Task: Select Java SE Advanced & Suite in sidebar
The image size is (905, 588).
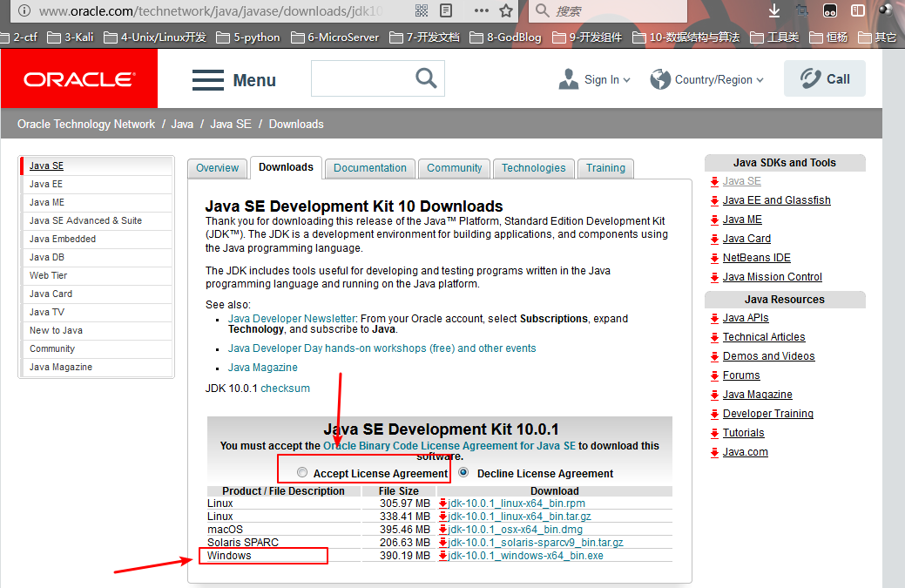Action: click(97, 220)
